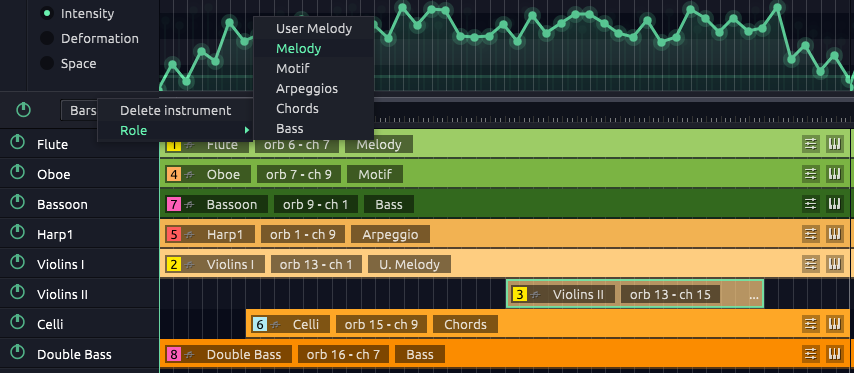The image size is (854, 373).
Task: Click the number 5 badge on Harp1 clip
Action: 174,235
